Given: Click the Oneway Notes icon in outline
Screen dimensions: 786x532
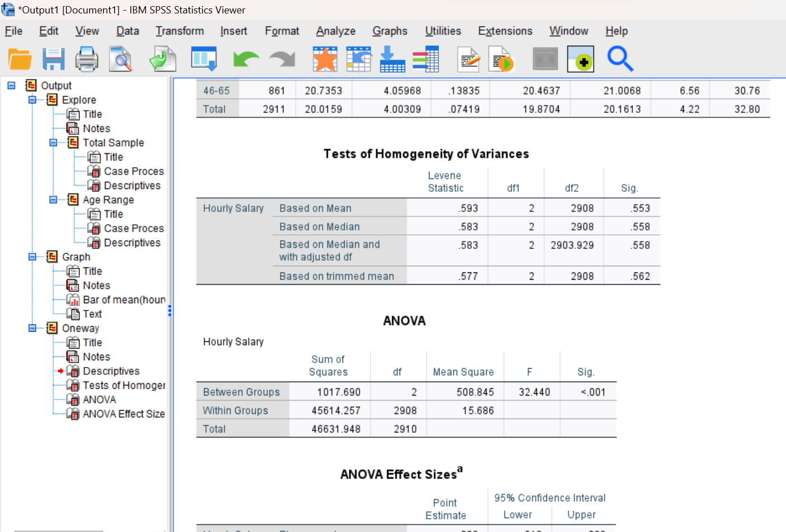Looking at the screenshot, I should click(73, 357).
